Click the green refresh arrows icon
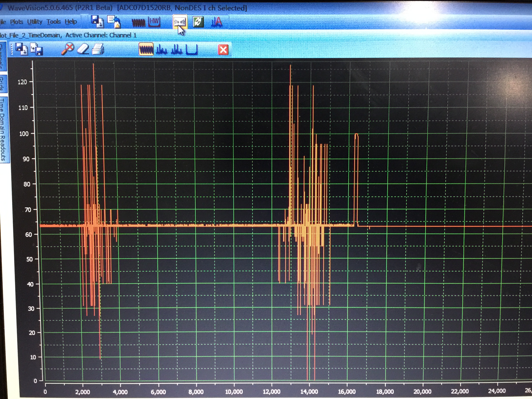The width and height of the screenshot is (532, 399). (198, 22)
